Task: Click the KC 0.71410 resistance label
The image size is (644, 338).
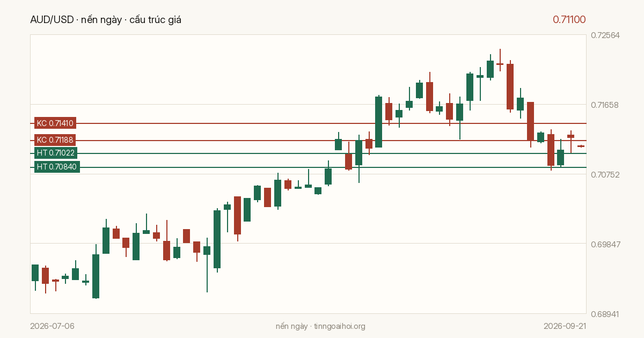Action: tap(55, 123)
